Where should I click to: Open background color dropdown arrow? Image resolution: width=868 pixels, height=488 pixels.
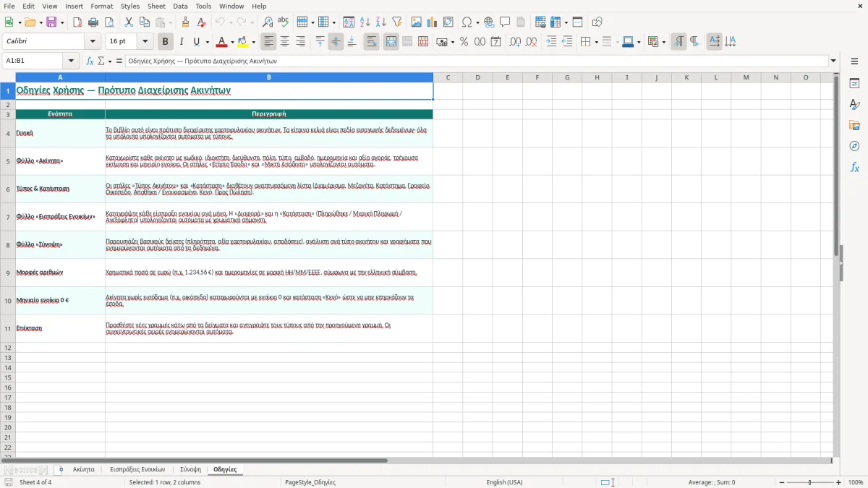[253, 42]
